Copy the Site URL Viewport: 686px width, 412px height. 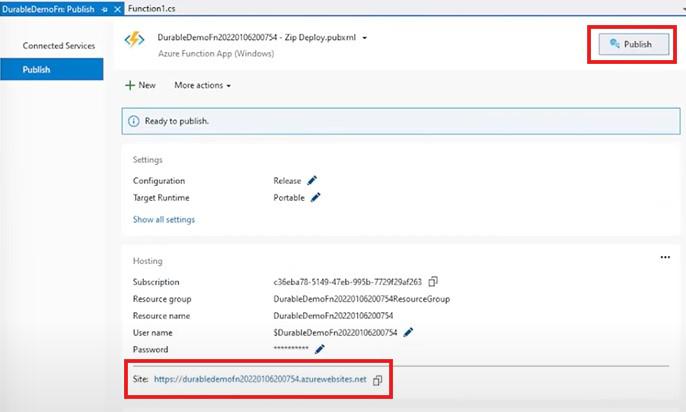pos(378,380)
